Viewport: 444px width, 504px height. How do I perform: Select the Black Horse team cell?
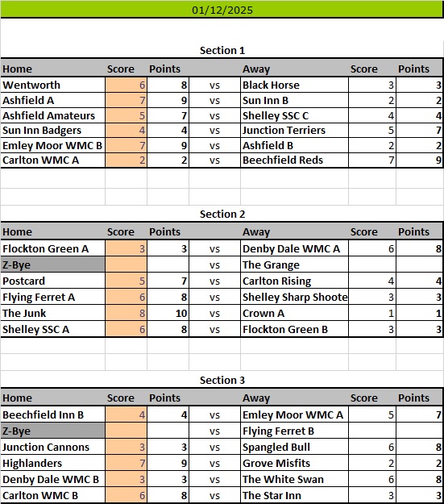pyautogui.click(x=294, y=85)
